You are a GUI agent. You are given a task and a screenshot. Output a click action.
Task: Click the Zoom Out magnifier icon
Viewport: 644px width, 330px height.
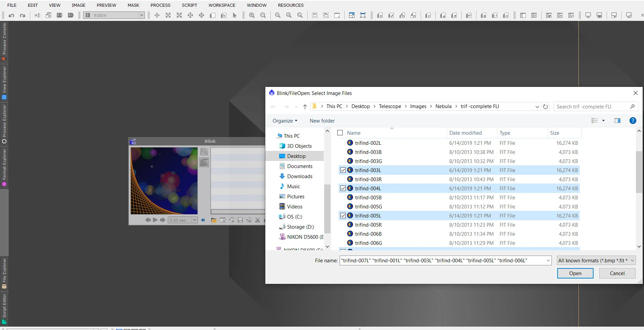263,15
